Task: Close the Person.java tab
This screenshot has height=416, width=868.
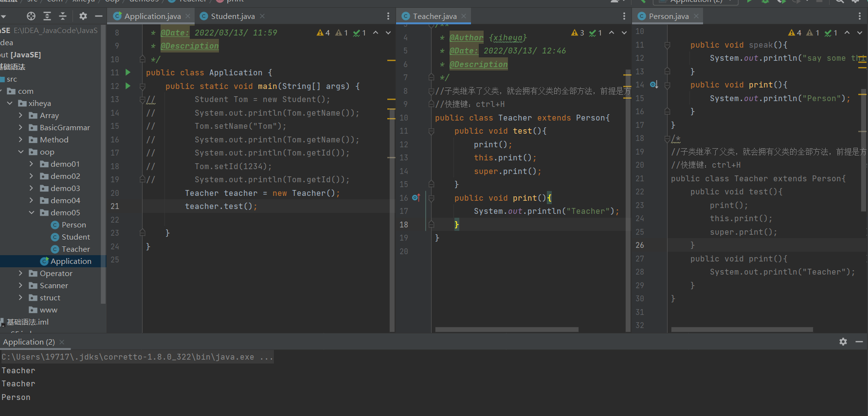Action: click(x=696, y=16)
